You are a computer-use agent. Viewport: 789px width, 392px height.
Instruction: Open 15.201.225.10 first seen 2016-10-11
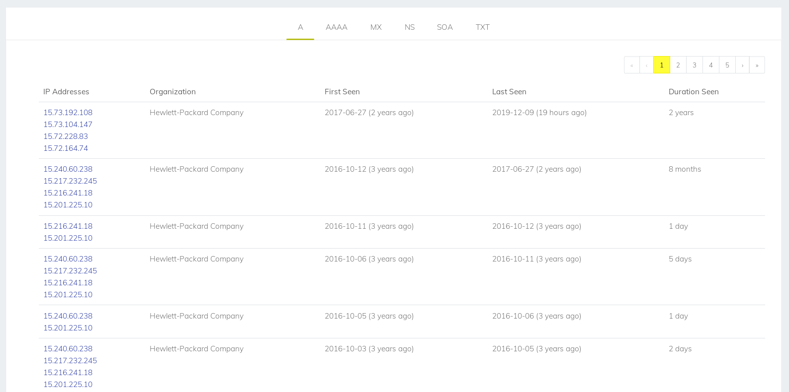68,238
